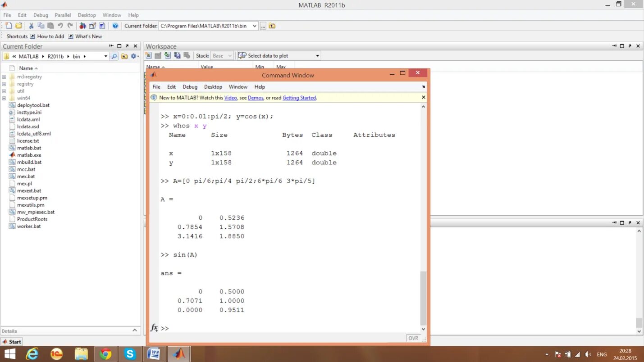Select mex.pl file
The width and height of the screenshot is (644, 362).
[24, 183]
